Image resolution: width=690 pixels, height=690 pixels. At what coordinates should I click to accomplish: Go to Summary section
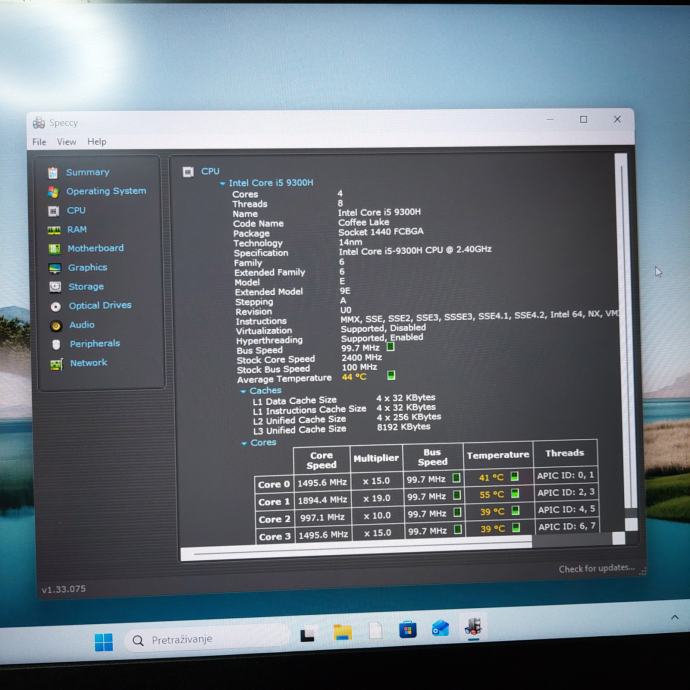tap(88, 172)
